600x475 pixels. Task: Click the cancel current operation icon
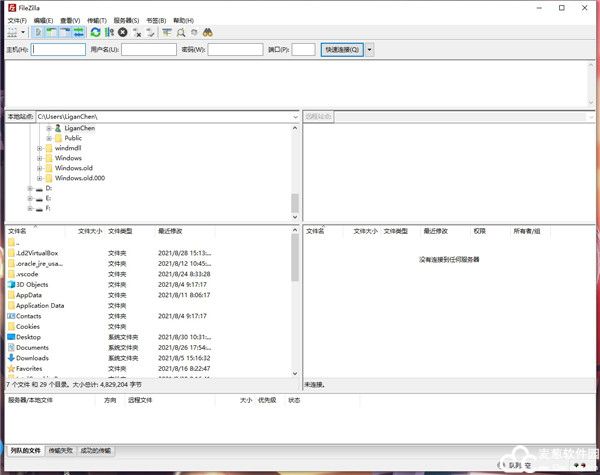pyautogui.click(x=123, y=32)
